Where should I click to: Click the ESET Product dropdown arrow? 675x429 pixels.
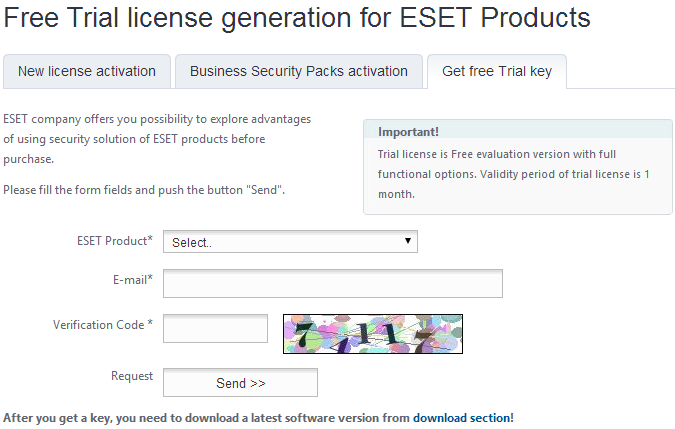[x=408, y=241]
